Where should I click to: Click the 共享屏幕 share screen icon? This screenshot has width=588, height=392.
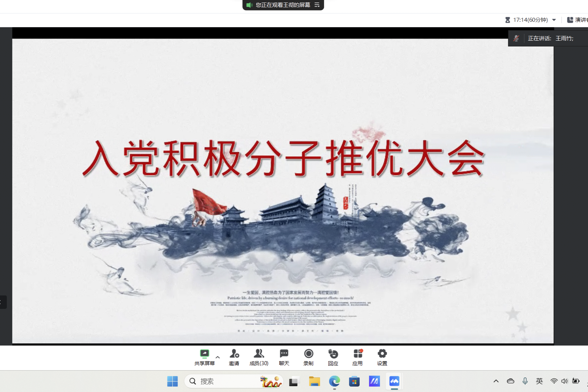pos(204,354)
